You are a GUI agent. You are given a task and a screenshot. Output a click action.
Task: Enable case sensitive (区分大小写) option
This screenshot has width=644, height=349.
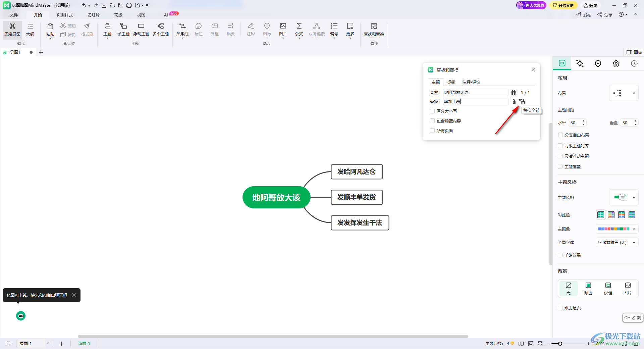point(432,111)
